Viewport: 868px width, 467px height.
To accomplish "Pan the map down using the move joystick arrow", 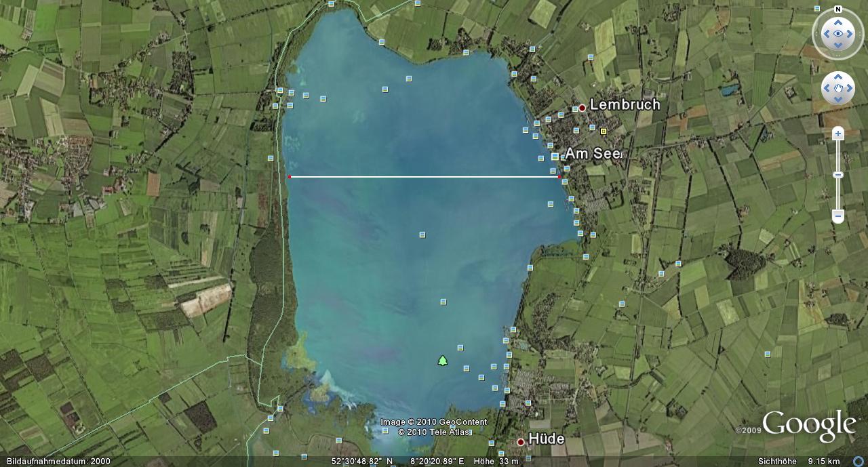I will tap(838, 99).
